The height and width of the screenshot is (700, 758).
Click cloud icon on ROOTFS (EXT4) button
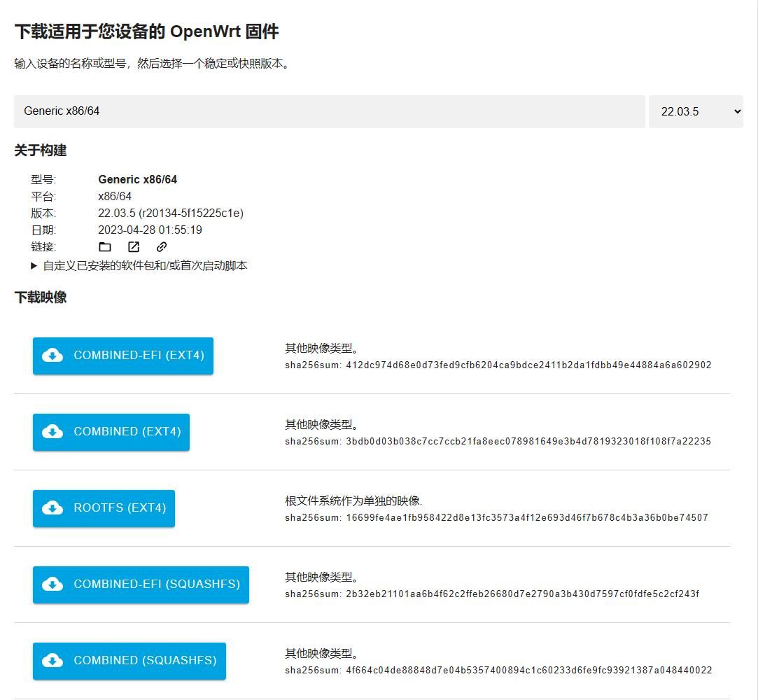point(52,508)
